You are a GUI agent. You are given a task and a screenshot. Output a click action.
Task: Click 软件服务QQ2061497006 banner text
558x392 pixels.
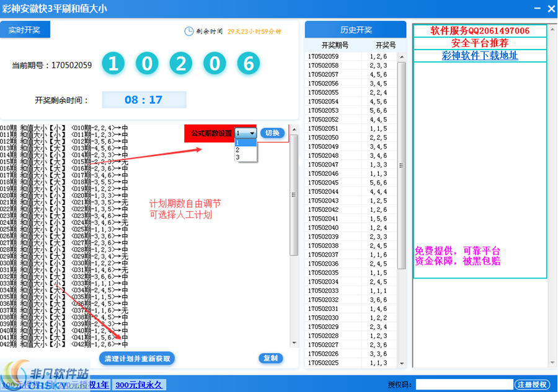coord(480,31)
